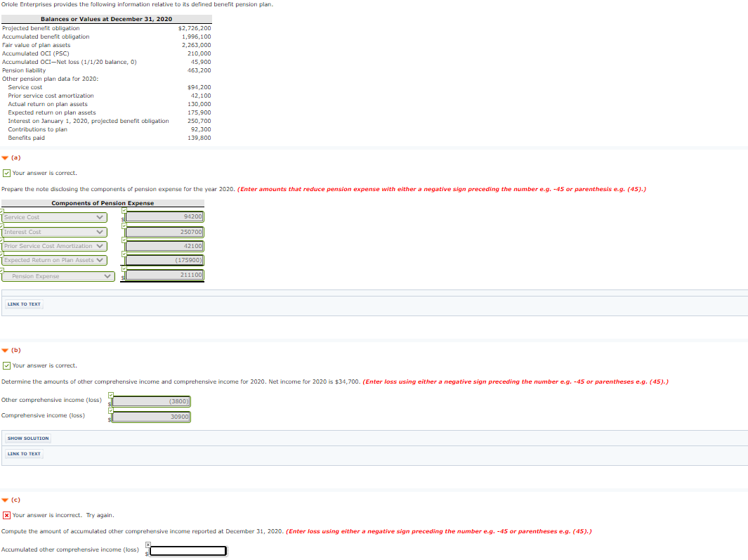Click the Accumulated benefit obligation value 1,996,100

[x=196, y=37]
